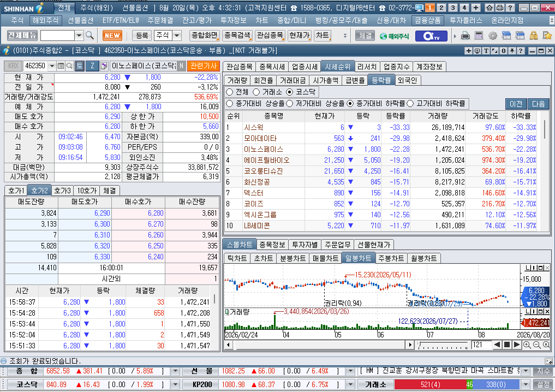This screenshot has width=555, height=392.
Task: Open stock code 462350 dropdown arrow
Action: pyautogui.click(x=52, y=66)
